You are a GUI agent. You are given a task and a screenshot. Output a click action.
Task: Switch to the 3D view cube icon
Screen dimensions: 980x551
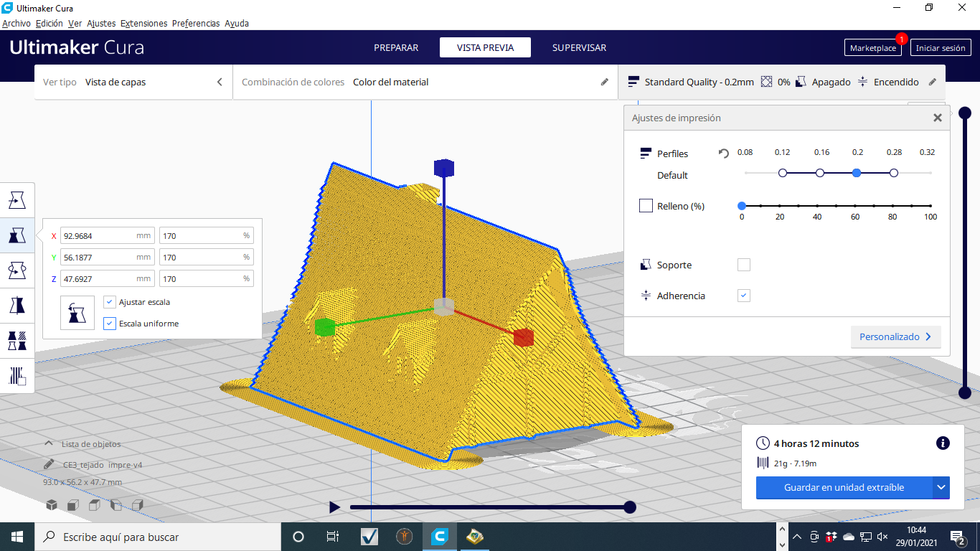[x=52, y=505]
